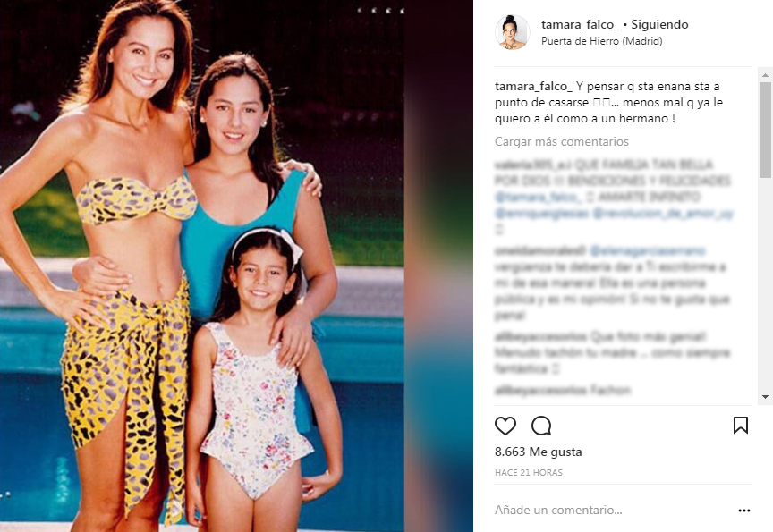
Task: View the 8.663 Me gusta likes list
Action: click(x=539, y=452)
